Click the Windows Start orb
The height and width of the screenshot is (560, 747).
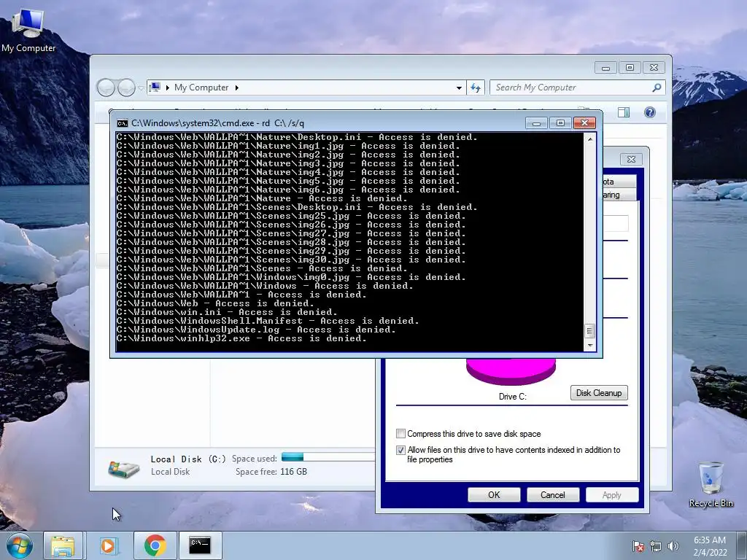[x=19, y=545]
